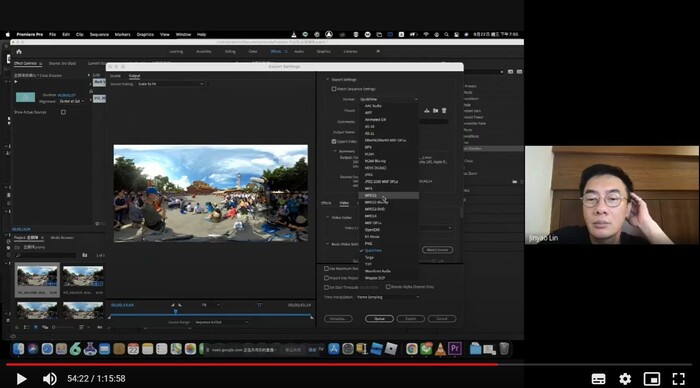
Task: Collapse the Basic Video Settings section
Action: (327, 244)
